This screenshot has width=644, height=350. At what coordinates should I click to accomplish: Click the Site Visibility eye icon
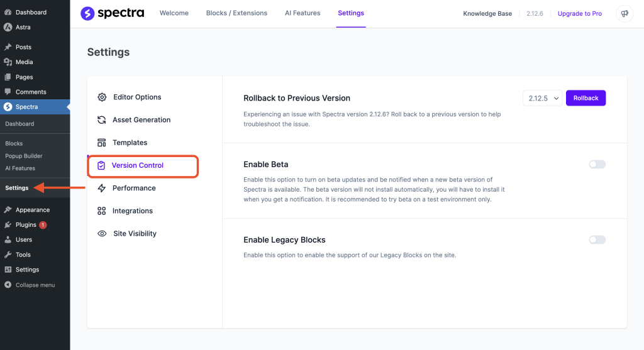(x=102, y=234)
